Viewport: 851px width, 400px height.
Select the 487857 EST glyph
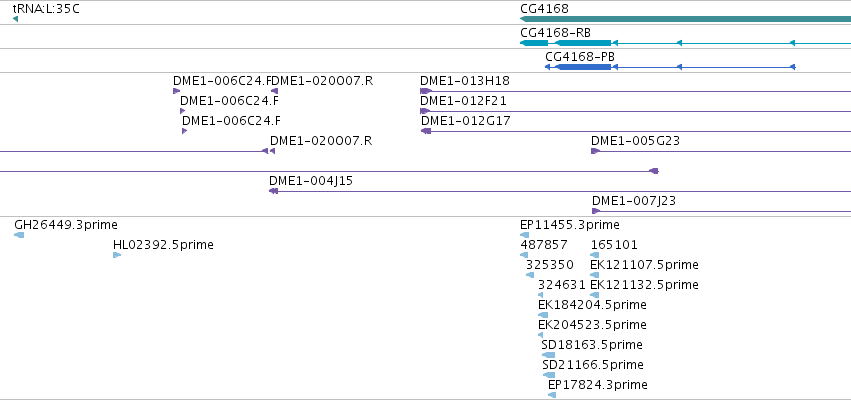(524, 255)
